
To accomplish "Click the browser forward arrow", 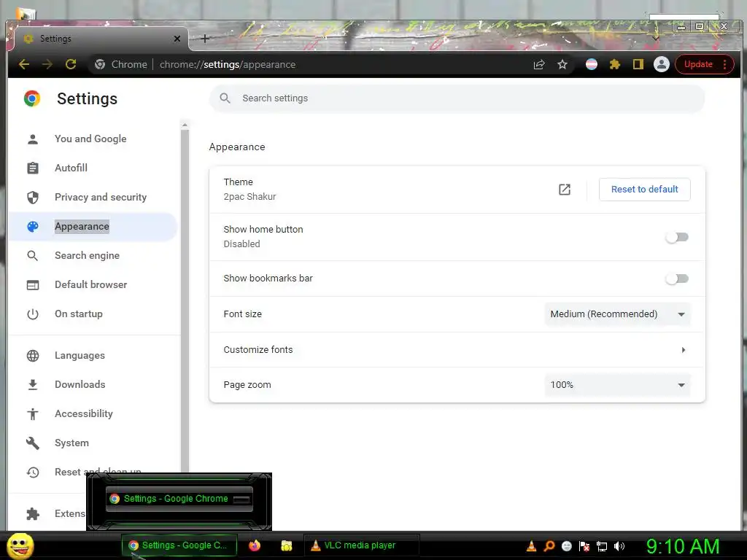I will [47, 64].
